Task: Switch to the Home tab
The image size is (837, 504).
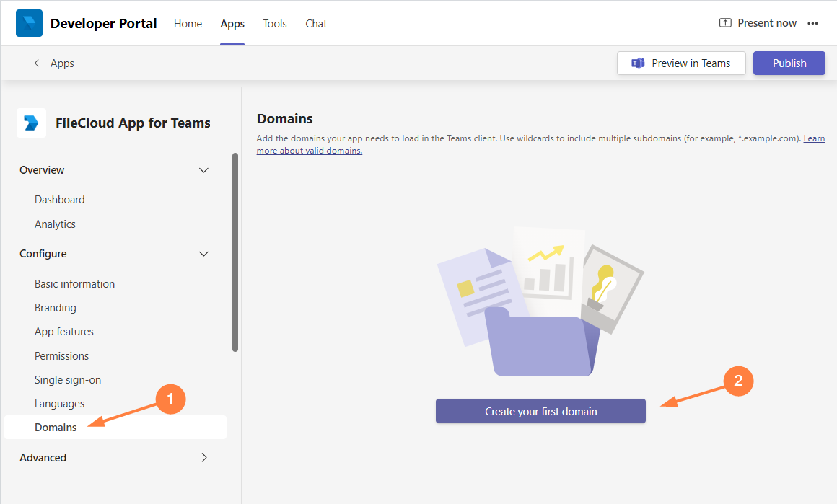Action: (x=188, y=24)
